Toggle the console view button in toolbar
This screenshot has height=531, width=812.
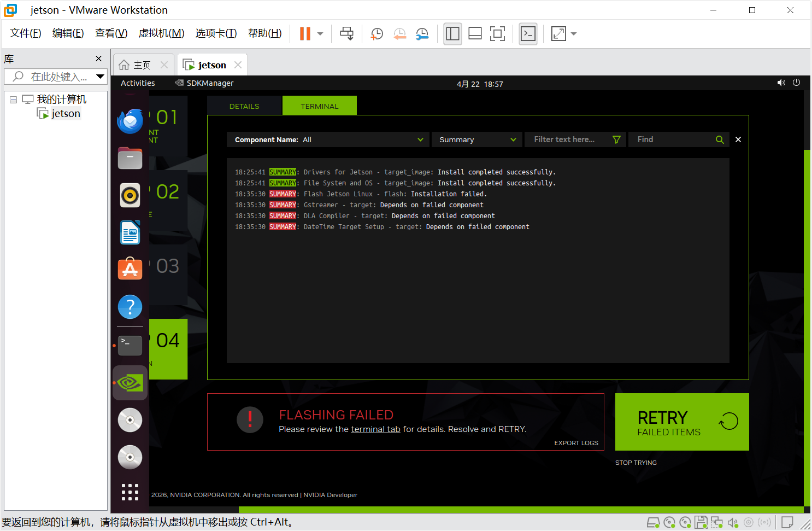click(528, 34)
